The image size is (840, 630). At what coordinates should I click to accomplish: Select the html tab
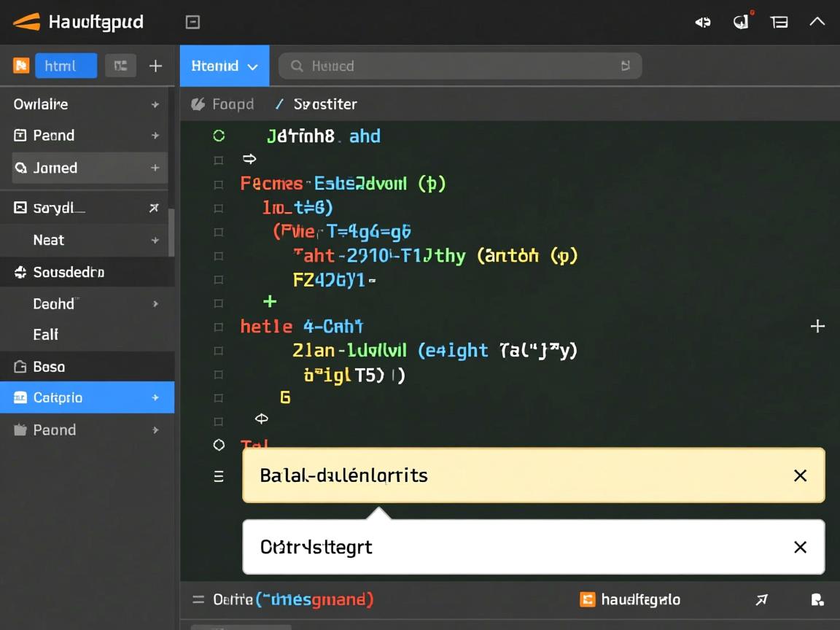tap(65, 66)
